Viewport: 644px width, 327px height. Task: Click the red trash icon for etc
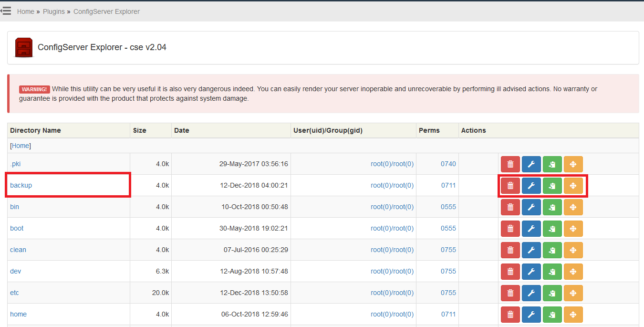point(510,293)
